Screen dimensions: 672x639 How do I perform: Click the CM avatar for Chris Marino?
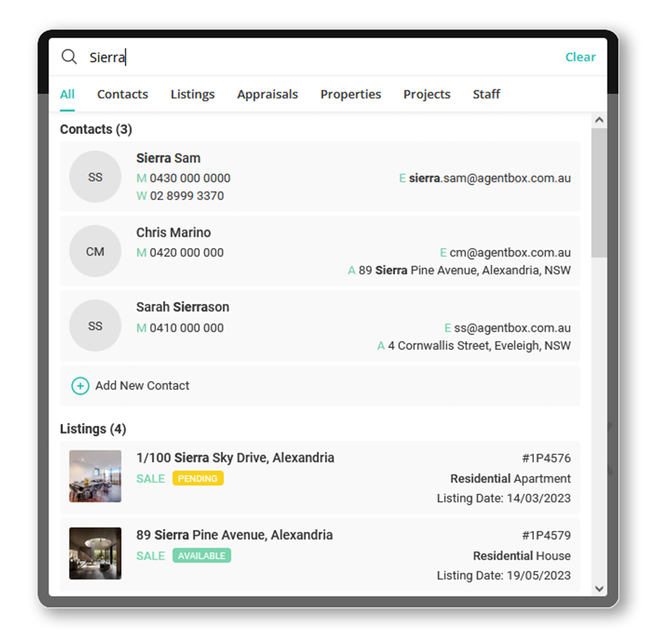pos(95,251)
